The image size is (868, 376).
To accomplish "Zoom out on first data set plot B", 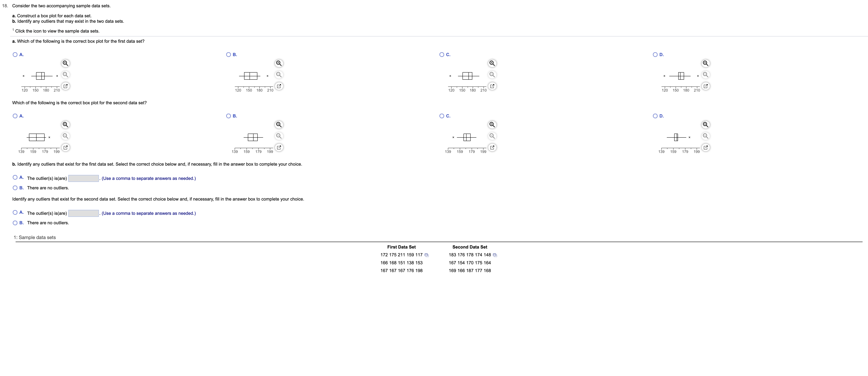I will pyautogui.click(x=279, y=75).
